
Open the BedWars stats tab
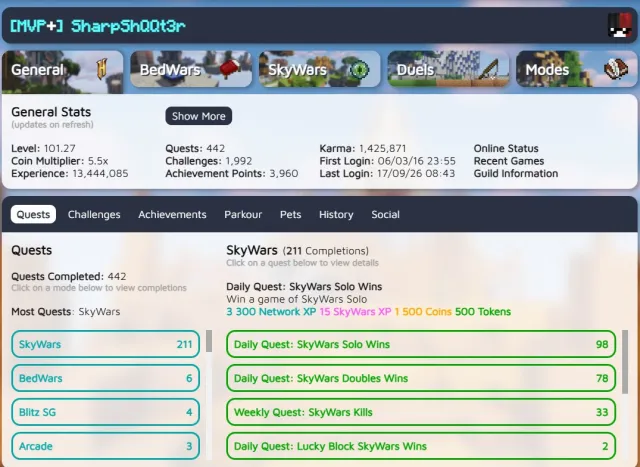(191, 69)
